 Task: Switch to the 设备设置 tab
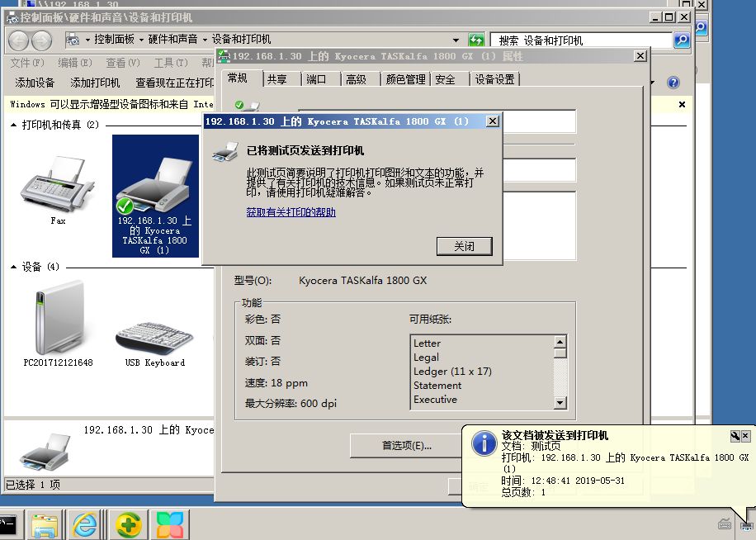[494, 79]
